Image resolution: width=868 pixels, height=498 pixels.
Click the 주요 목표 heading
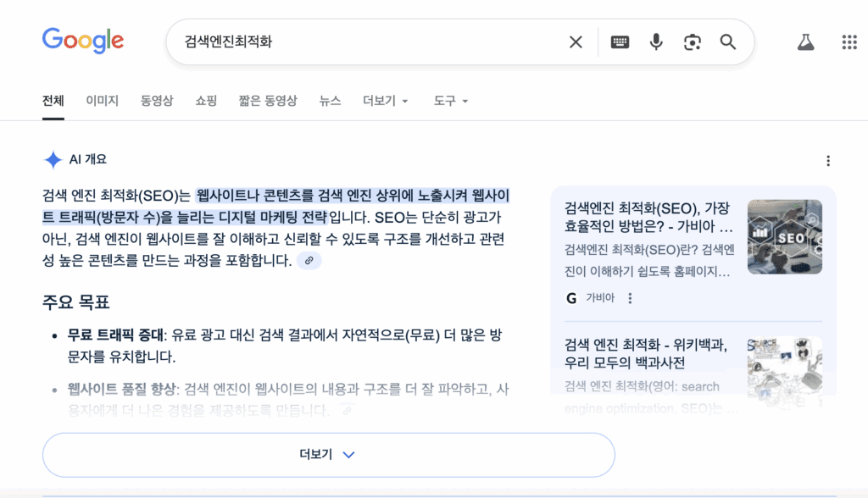(75, 302)
